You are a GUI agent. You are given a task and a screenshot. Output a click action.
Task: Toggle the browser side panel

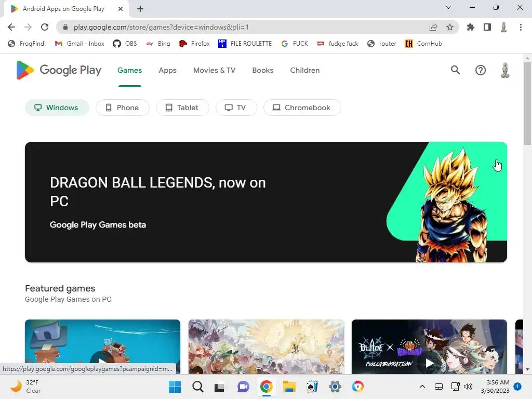point(487,27)
